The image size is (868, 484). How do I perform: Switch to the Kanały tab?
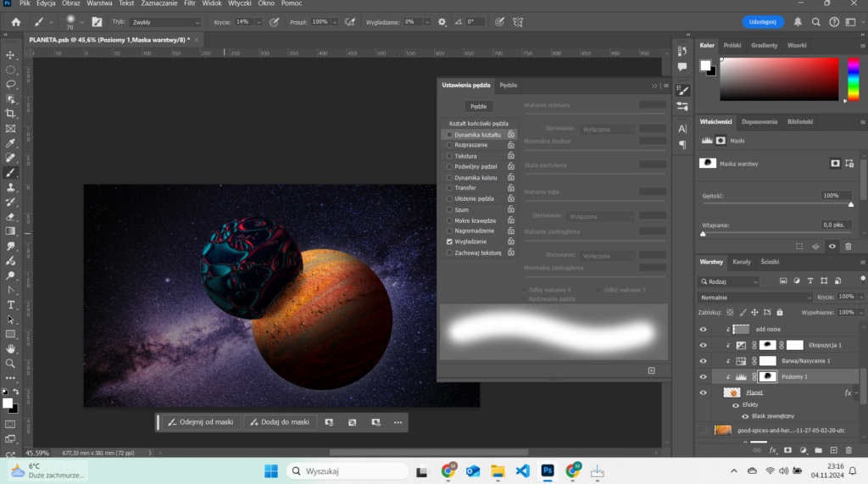coord(742,262)
